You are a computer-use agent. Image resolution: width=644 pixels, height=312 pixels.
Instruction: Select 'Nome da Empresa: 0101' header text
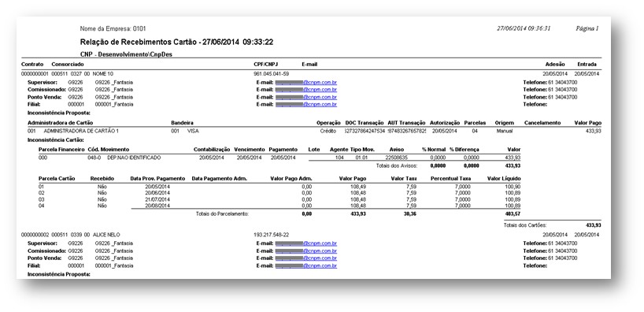pyautogui.click(x=113, y=29)
